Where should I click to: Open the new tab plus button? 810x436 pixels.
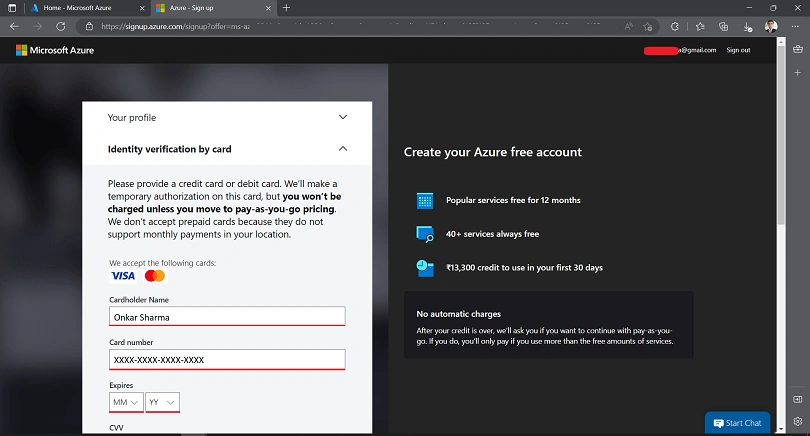(286, 8)
